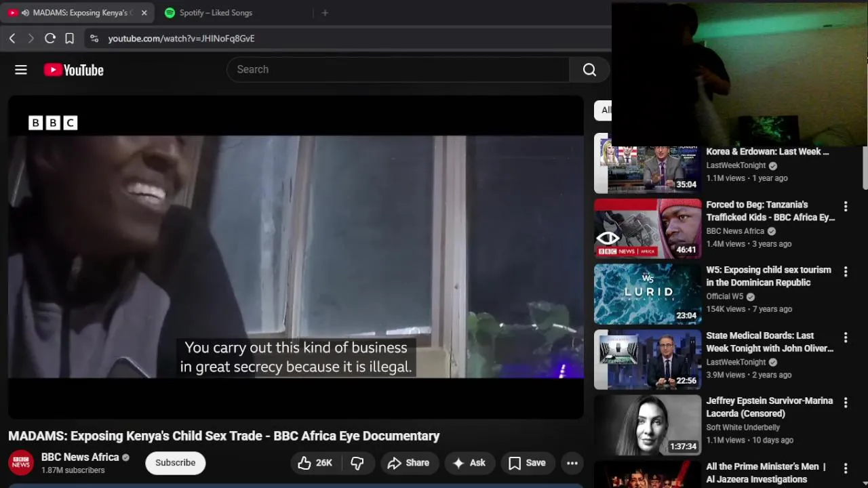Open the YouTube hamburger guide menu

click(x=21, y=70)
